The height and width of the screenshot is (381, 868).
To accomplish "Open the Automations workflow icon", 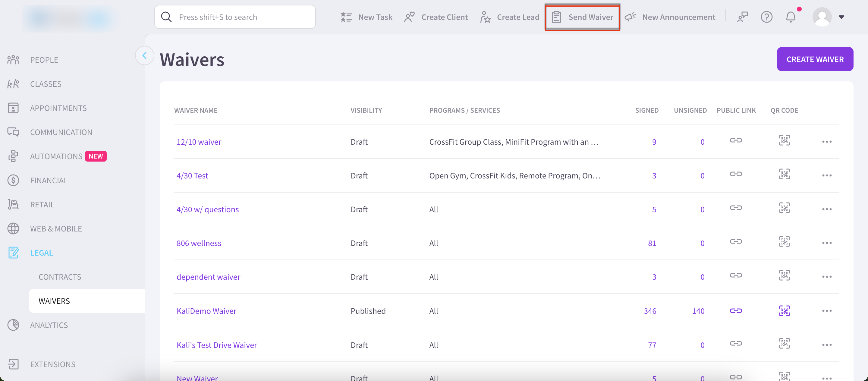I will [13, 156].
